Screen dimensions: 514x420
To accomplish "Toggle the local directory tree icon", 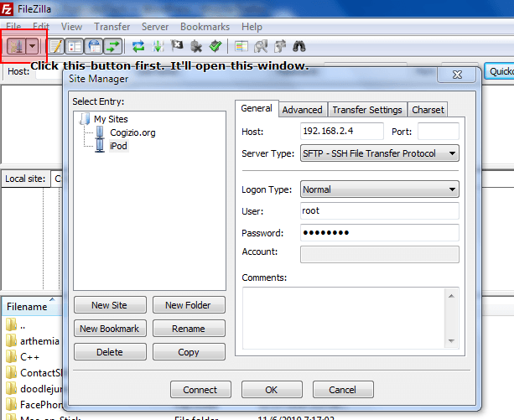I will (75, 46).
